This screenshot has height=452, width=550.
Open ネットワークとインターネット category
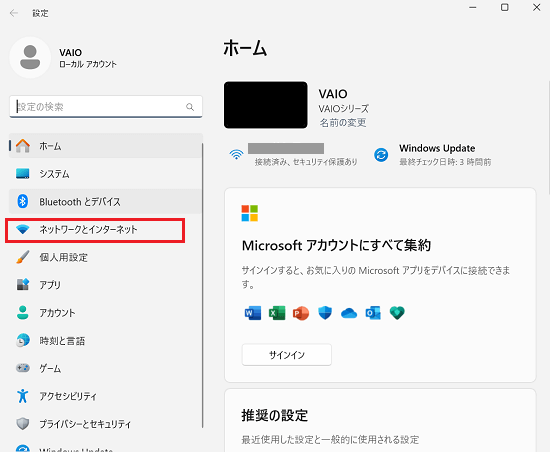106,230
